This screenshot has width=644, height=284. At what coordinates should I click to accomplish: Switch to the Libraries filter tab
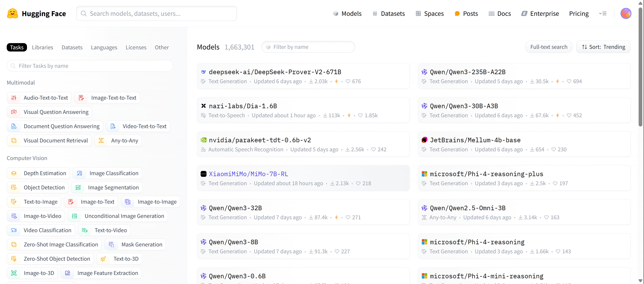click(42, 47)
